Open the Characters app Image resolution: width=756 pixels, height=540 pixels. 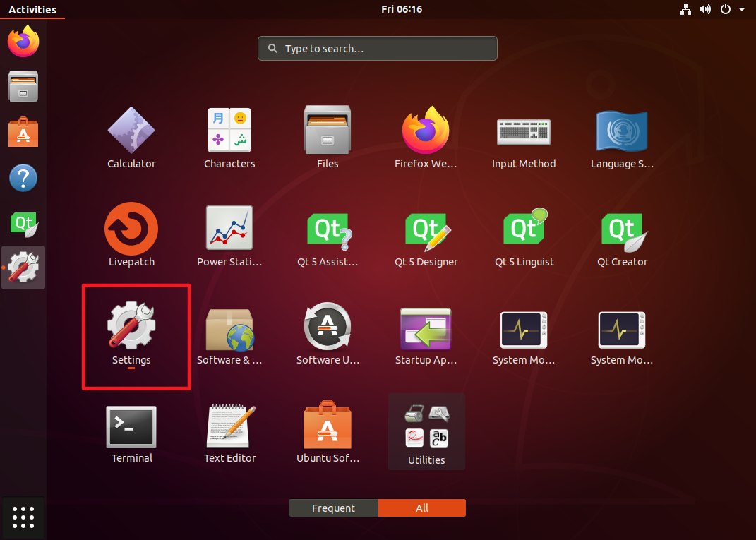point(229,138)
